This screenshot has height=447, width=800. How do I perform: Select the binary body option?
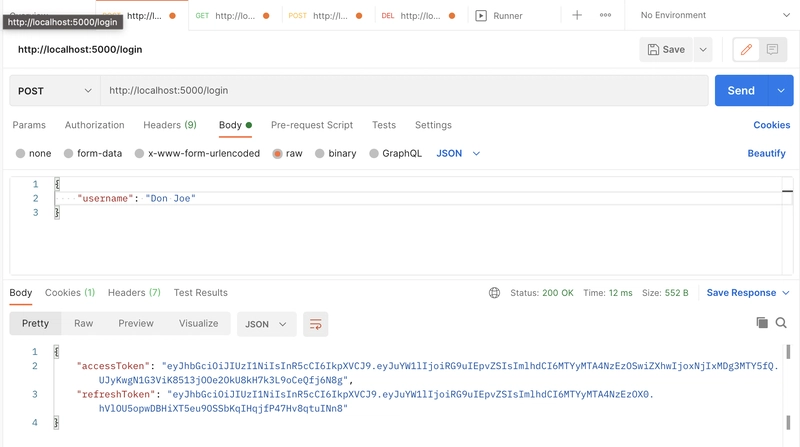tap(320, 154)
